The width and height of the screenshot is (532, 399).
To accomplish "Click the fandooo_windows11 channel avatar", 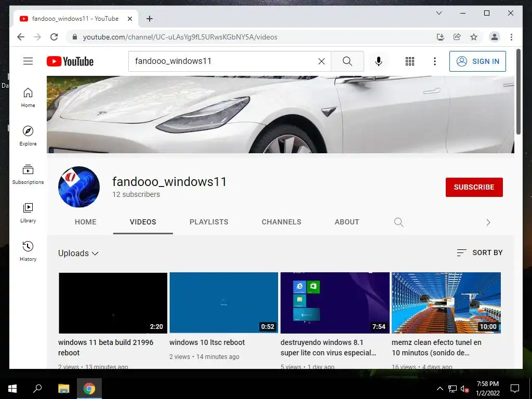I will click(x=79, y=187).
